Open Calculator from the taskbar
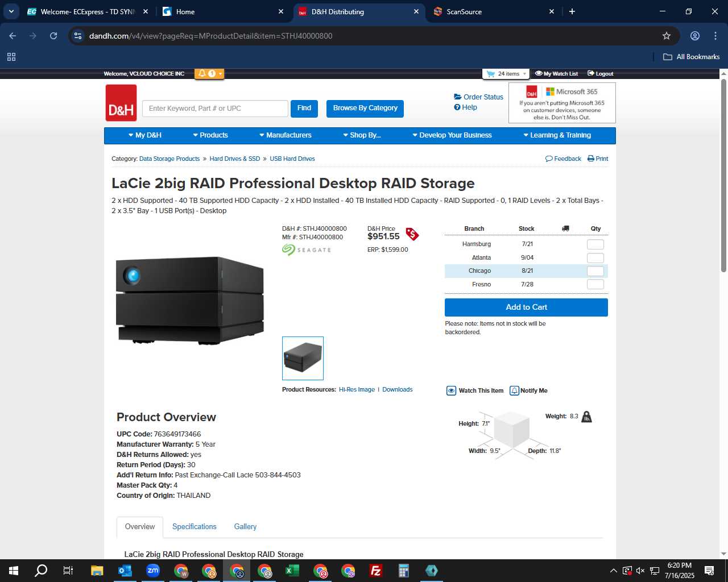The height and width of the screenshot is (582, 728). point(404,571)
